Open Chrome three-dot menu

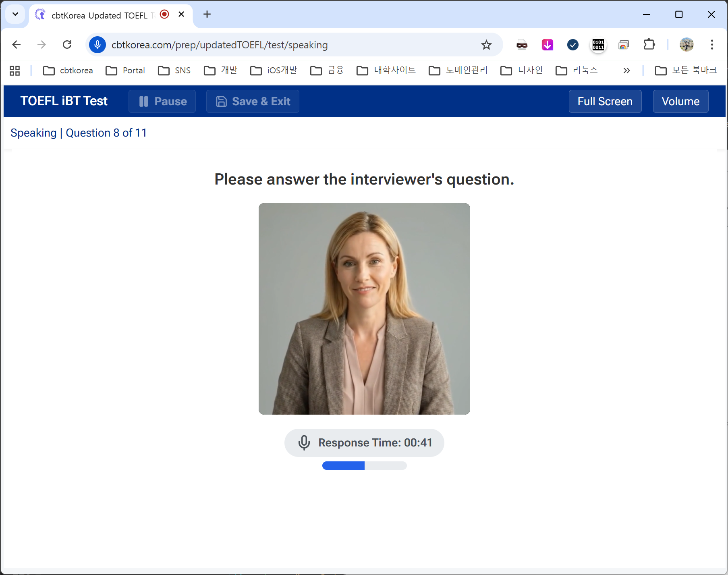(x=712, y=45)
